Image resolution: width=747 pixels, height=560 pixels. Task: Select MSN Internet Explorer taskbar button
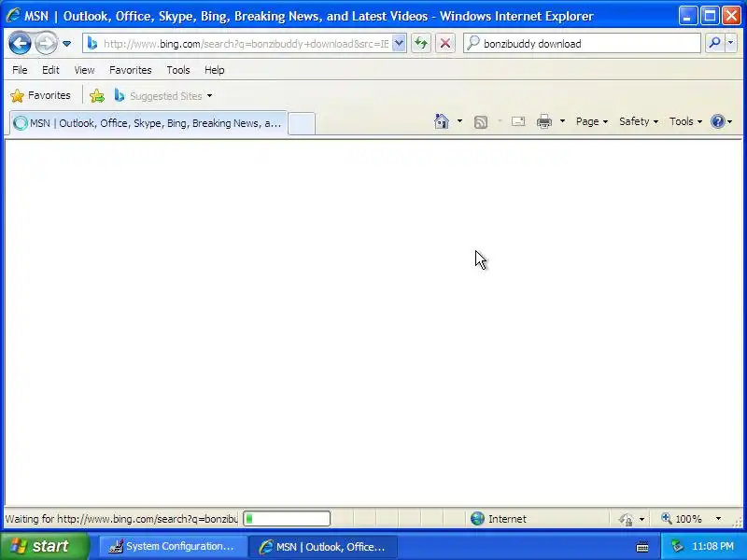pyautogui.click(x=323, y=547)
